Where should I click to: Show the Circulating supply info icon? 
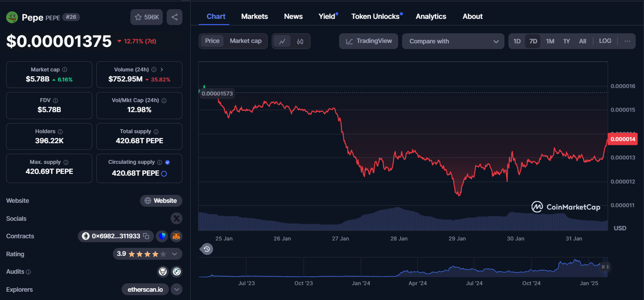pos(160,162)
